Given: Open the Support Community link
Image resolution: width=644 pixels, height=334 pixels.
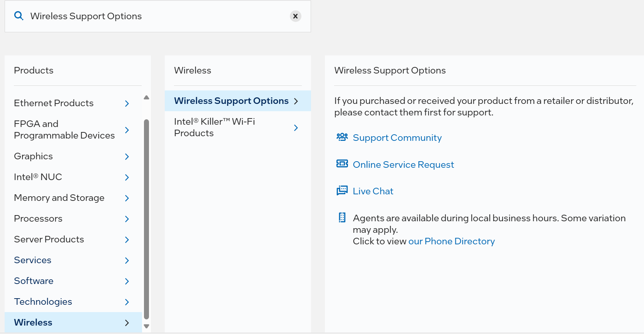Looking at the screenshot, I should pos(397,138).
